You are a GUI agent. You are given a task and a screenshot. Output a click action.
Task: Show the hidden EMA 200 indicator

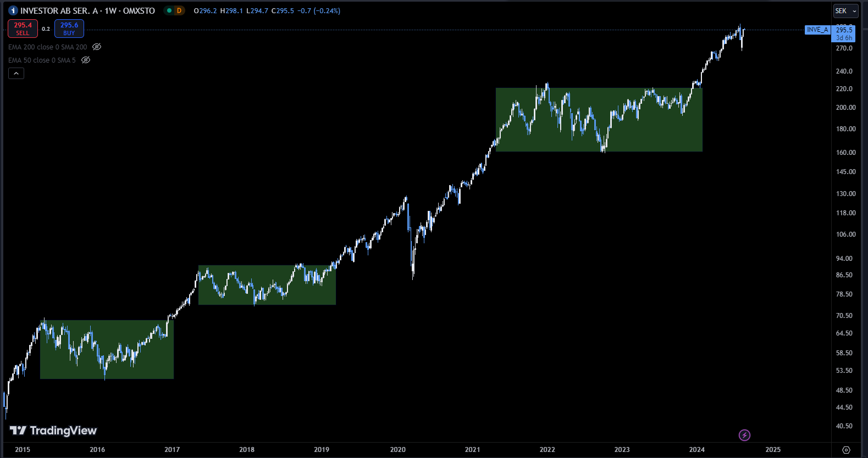97,47
